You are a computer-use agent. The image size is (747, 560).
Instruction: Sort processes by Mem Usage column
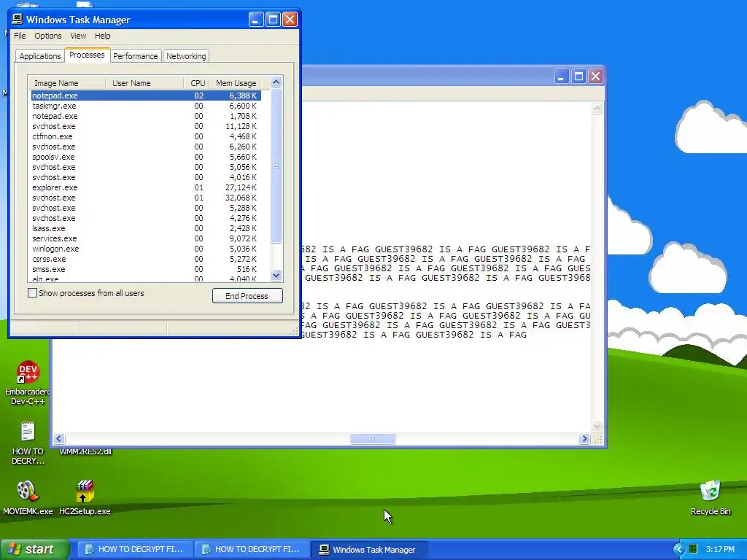coord(236,83)
